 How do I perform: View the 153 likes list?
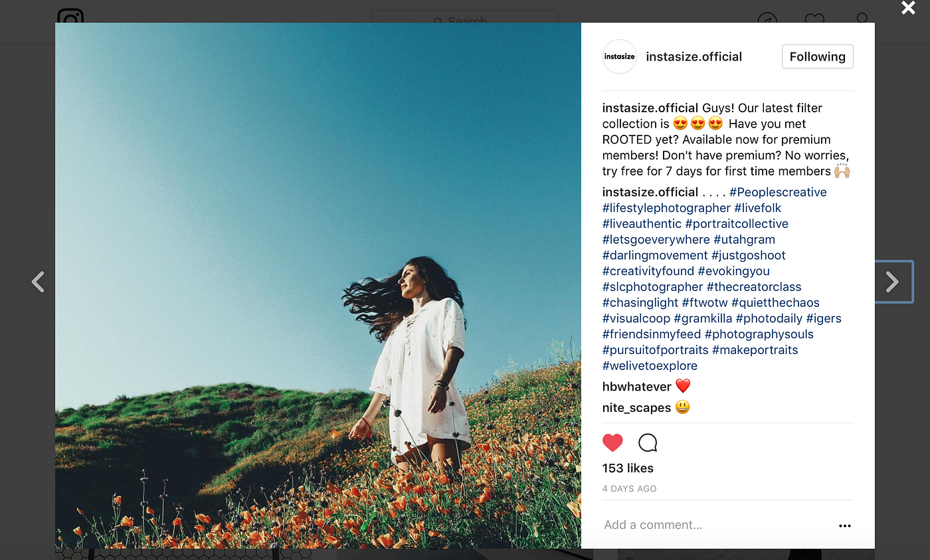pyautogui.click(x=628, y=468)
